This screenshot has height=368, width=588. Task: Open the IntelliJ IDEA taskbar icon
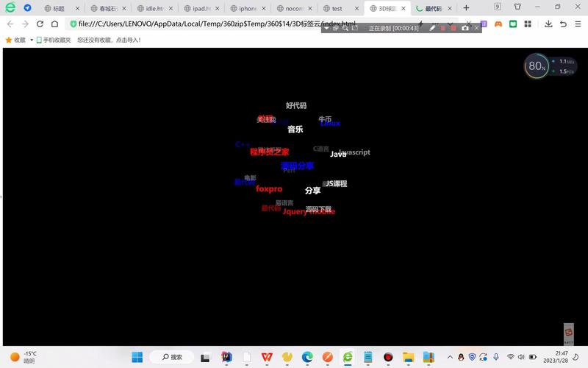226,357
